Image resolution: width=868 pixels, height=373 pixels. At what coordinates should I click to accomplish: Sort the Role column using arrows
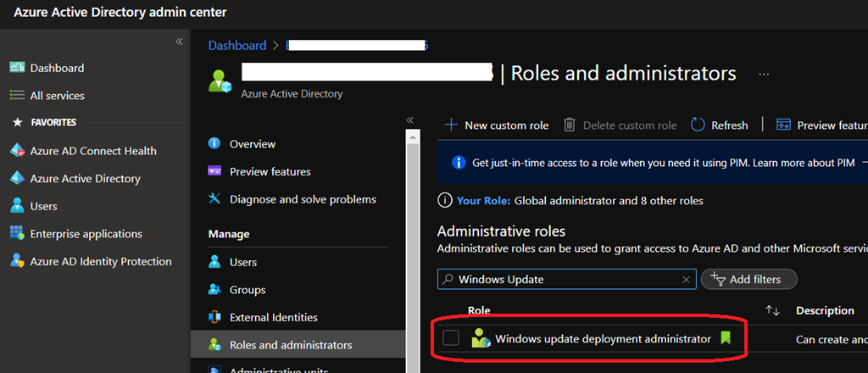pyautogui.click(x=772, y=311)
